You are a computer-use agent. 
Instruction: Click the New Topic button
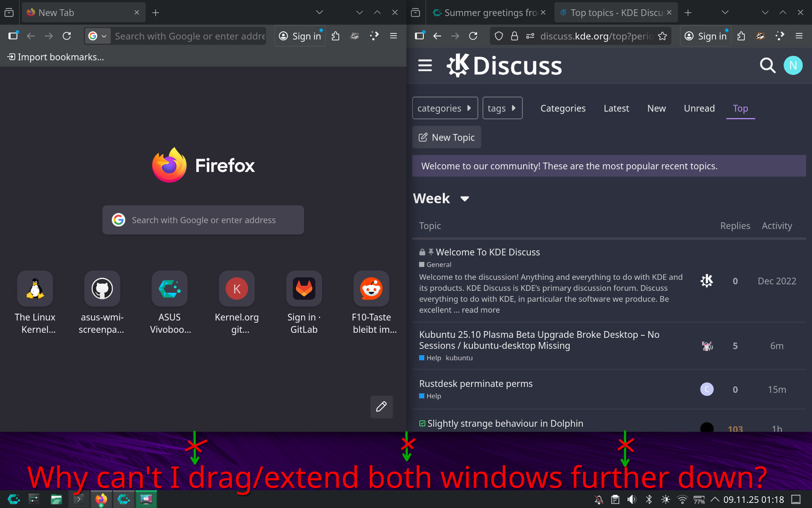[447, 138]
